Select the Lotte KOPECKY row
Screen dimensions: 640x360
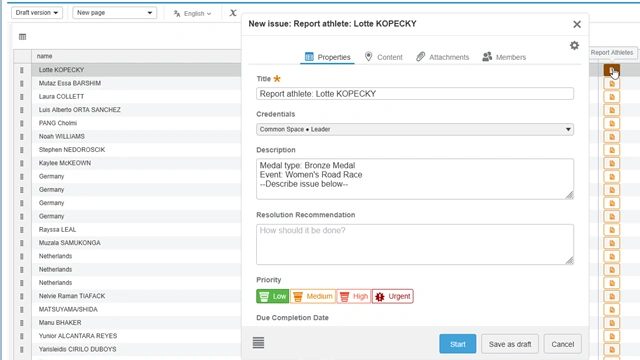136,70
